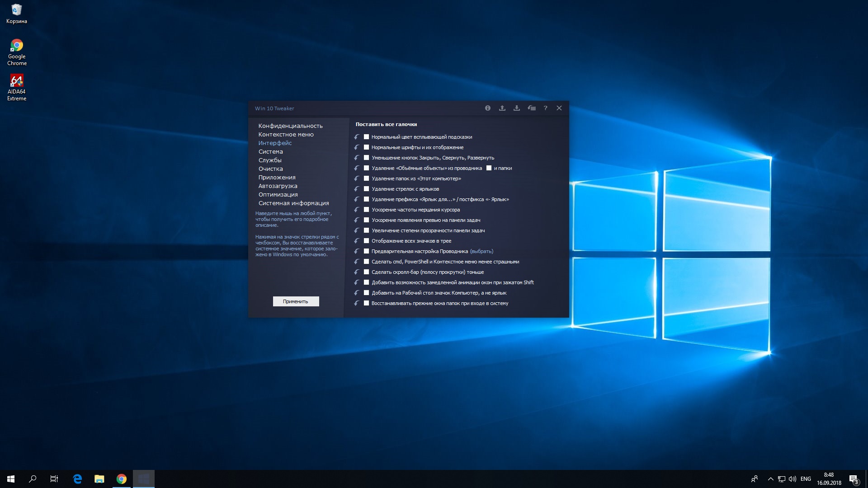Click 'выбрать' link in Проводника setting

481,251
